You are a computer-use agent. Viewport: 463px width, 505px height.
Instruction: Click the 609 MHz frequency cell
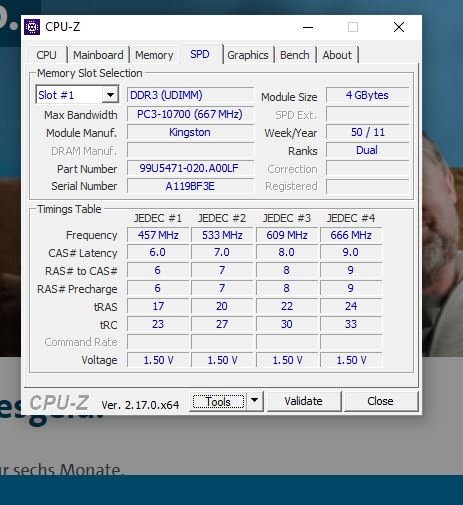pos(287,235)
